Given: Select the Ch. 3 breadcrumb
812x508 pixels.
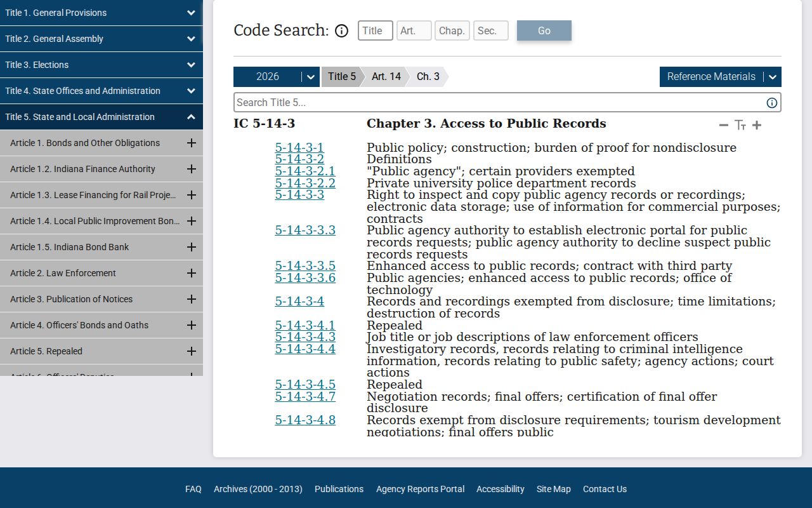Looking at the screenshot, I should (428, 77).
